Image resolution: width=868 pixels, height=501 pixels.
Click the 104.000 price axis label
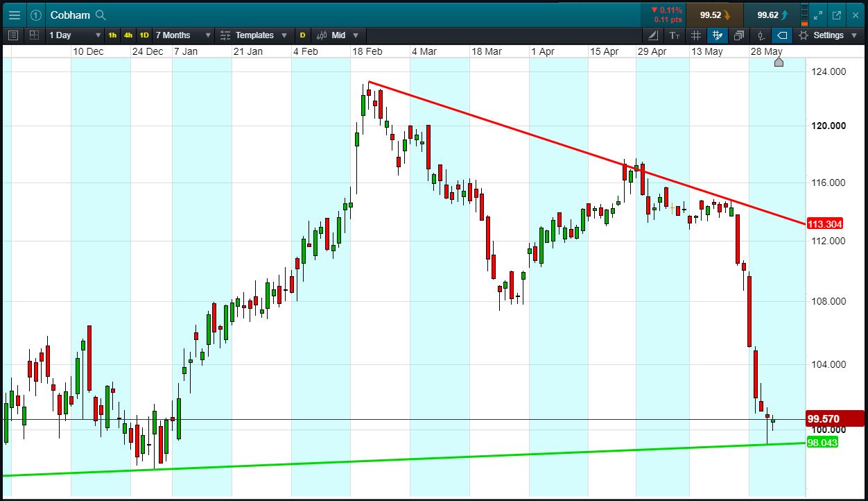tap(828, 364)
